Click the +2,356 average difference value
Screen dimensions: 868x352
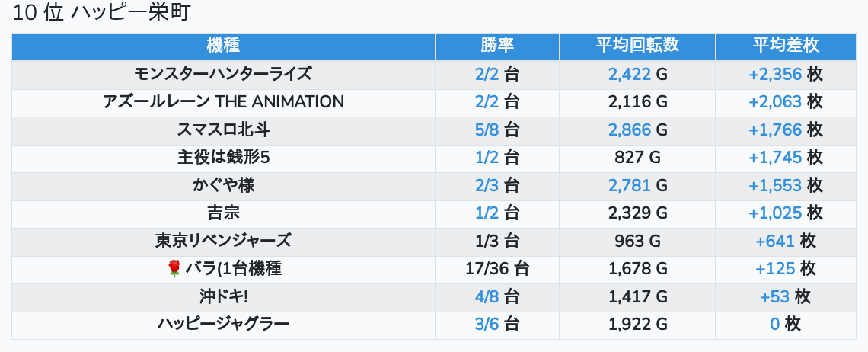(775, 74)
